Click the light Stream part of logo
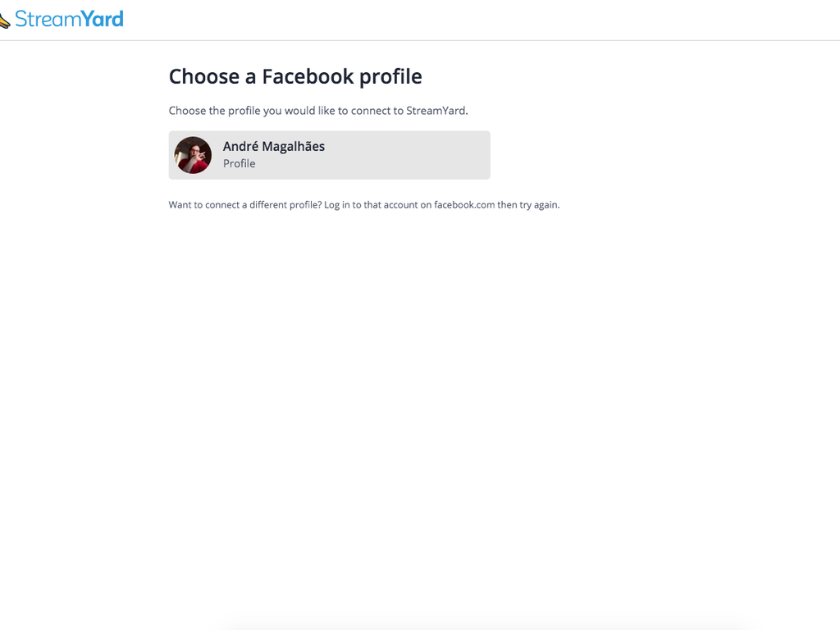This screenshot has width=840, height=630. coord(48,20)
